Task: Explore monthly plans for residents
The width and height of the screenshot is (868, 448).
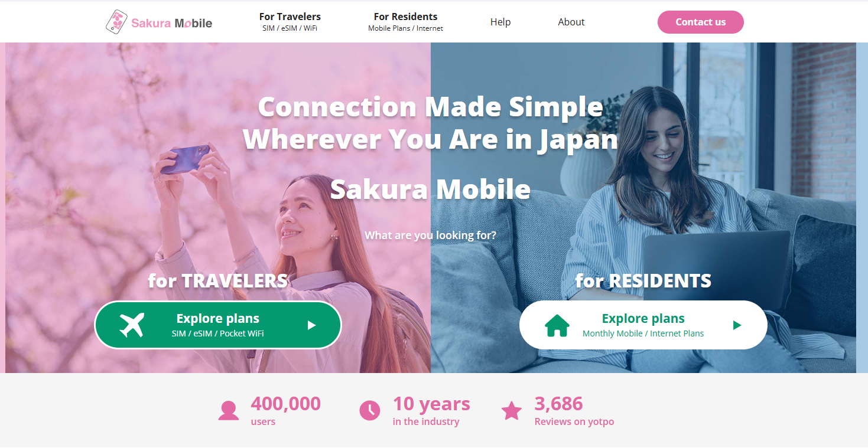Action: (x=643, y=325)
